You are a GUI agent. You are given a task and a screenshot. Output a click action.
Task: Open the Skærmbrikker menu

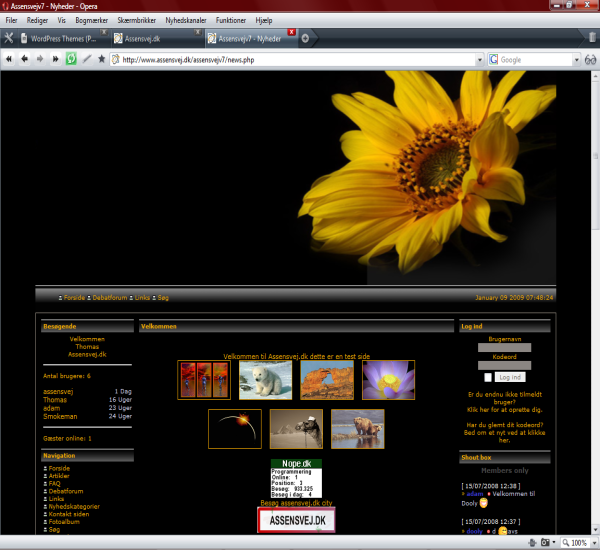point(136,20)
